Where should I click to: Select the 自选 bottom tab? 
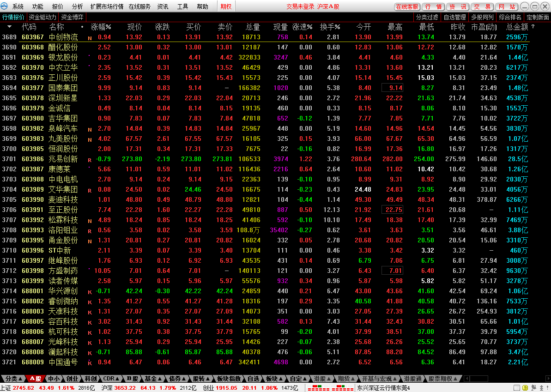coord(254,379)
